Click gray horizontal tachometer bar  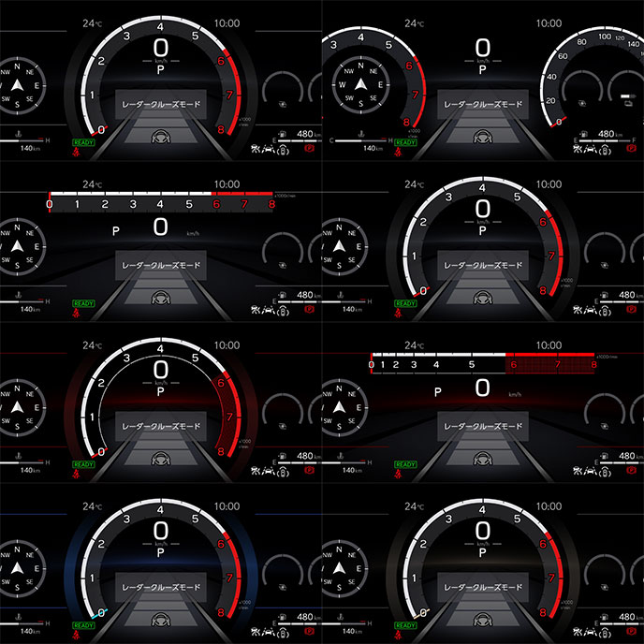click(x=161, y=201)
